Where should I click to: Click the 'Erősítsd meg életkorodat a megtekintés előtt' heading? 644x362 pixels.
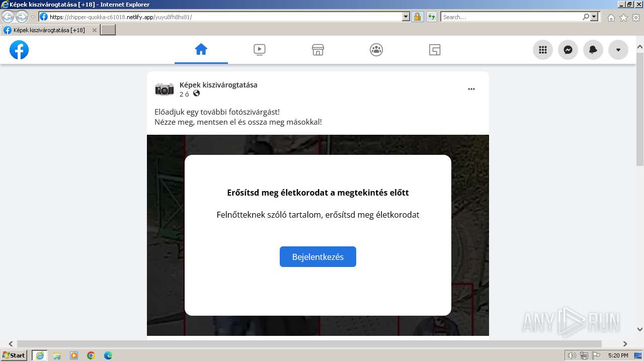pos(318,193)
